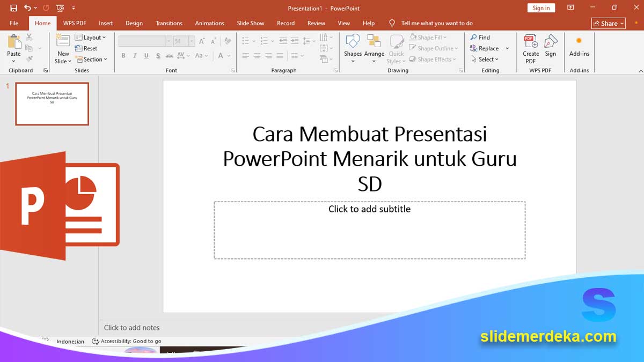Click the Copy icon

pos(29,48)
